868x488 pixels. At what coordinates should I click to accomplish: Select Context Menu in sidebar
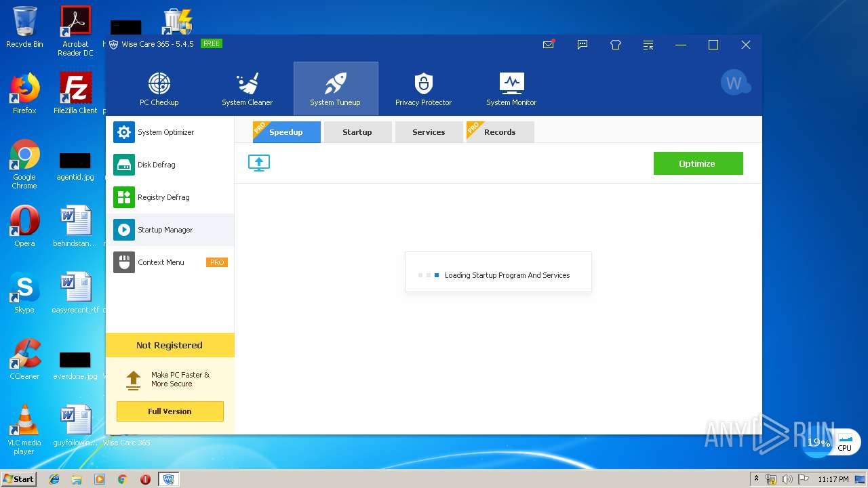point(170,262)
